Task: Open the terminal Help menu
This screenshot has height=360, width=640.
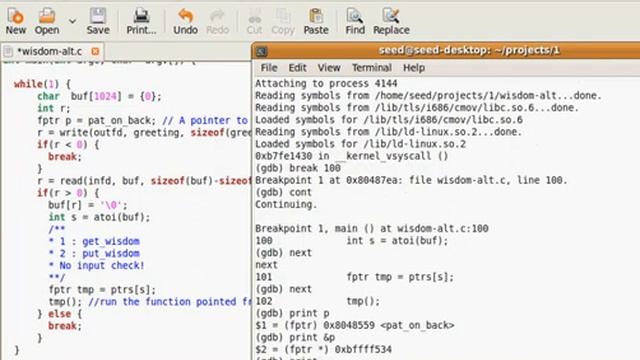Action: pyautogui.click(x=414, y=68)
